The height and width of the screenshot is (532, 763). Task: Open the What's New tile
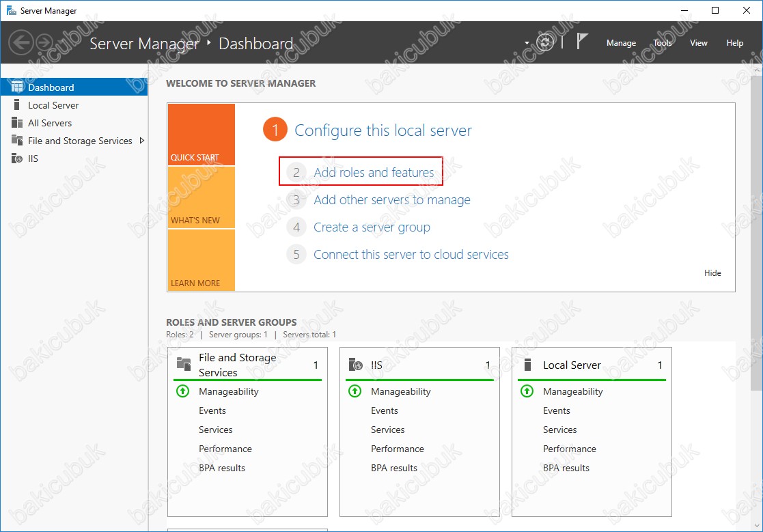tap(202, 197)
